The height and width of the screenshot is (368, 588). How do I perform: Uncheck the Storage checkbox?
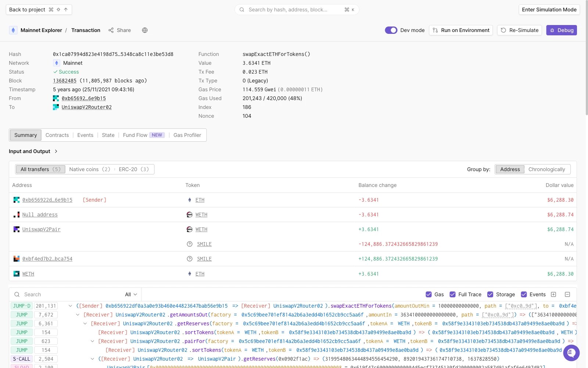click(x=490, y=294)
